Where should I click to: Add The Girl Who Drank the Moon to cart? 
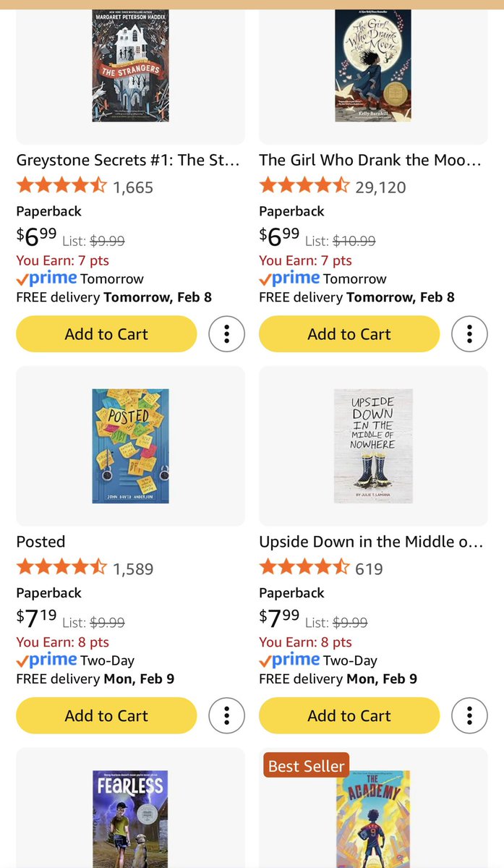[x=349, y=334]
